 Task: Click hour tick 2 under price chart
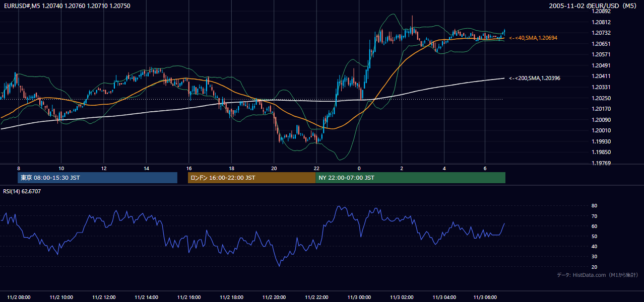coord(402,168)
